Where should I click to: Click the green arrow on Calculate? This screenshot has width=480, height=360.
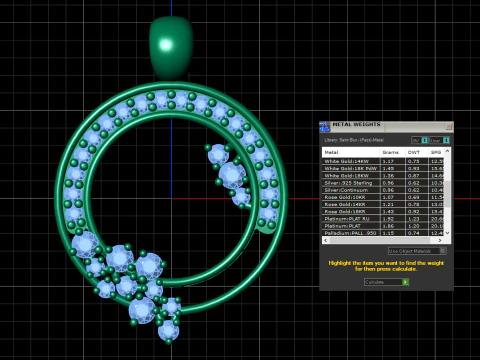tap(405, 282)
